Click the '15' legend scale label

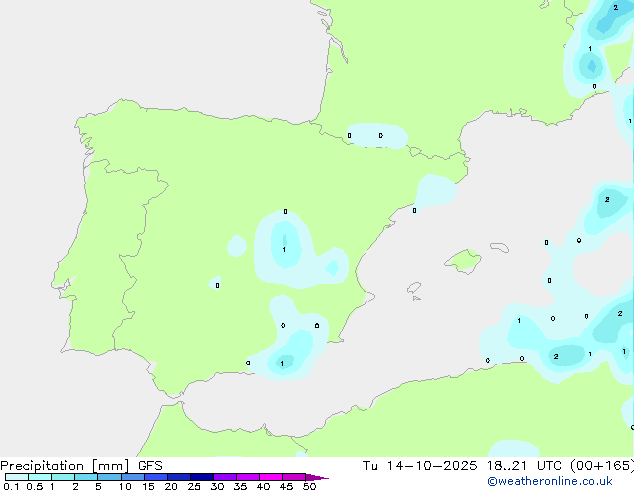[148, 486]
